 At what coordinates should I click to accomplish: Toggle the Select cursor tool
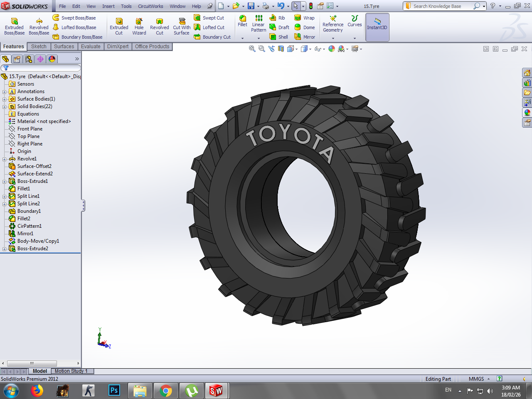296,6
